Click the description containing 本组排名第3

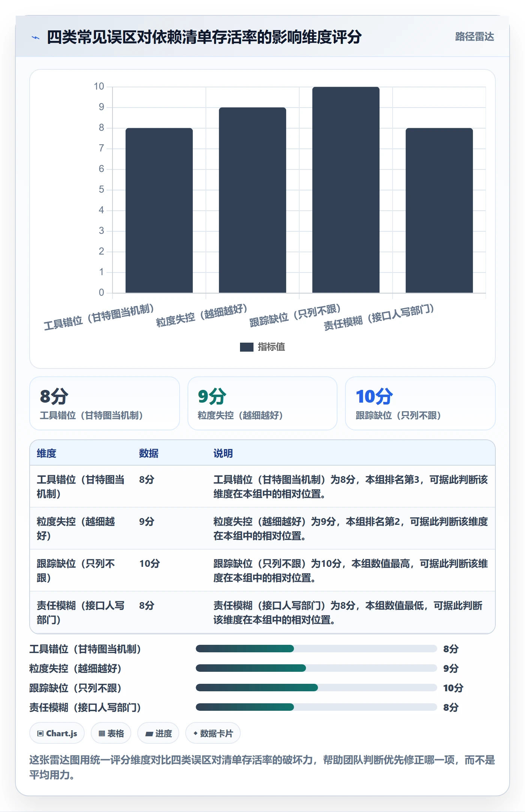351,487
